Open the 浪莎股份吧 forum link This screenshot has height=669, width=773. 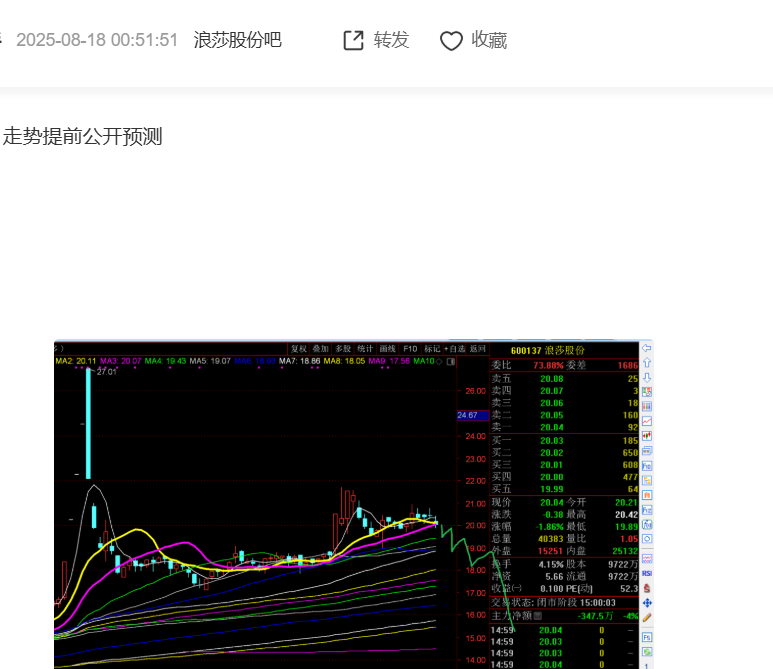(x=237, y=40)
